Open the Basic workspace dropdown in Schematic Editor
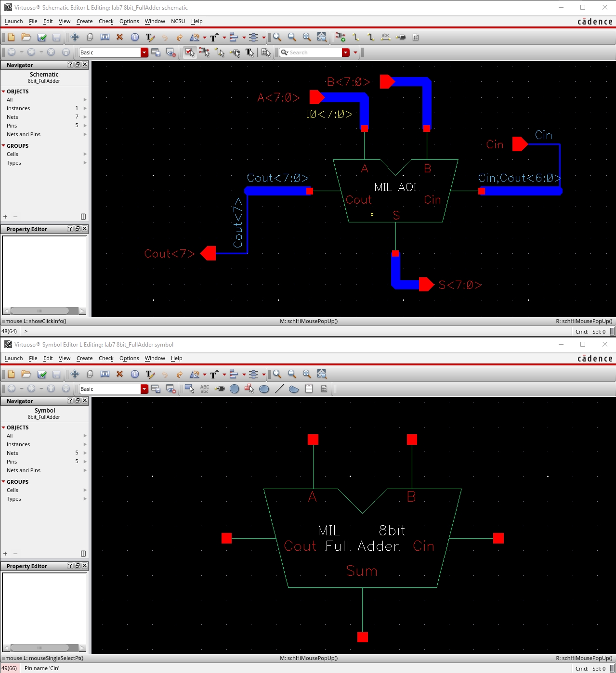Viewport: 616px width, 673px height. [144, 52]
